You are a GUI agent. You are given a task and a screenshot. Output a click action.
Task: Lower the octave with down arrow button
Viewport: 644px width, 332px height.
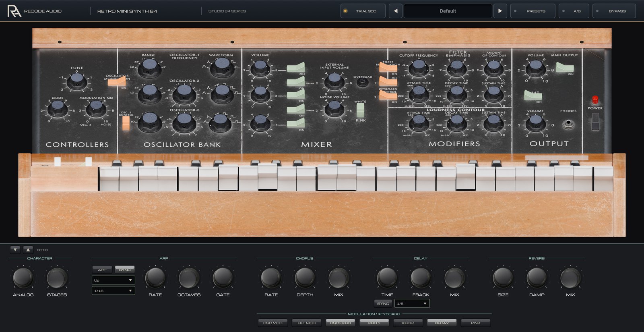15,250
